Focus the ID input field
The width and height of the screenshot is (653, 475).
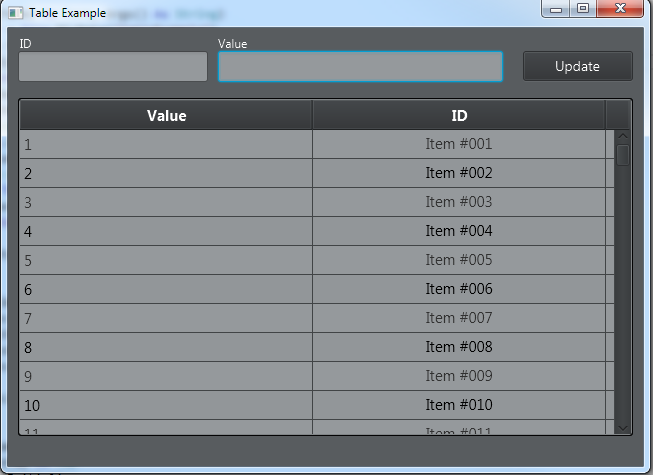113,67
